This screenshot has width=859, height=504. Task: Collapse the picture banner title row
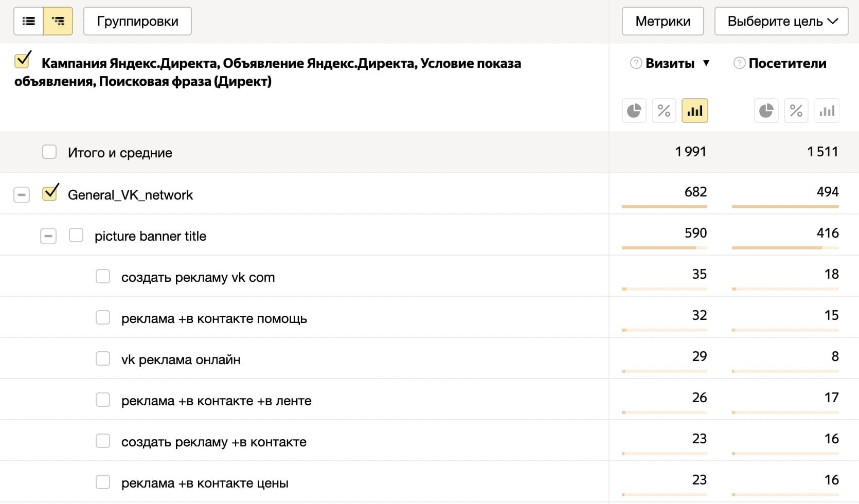(x=48, y=236)
